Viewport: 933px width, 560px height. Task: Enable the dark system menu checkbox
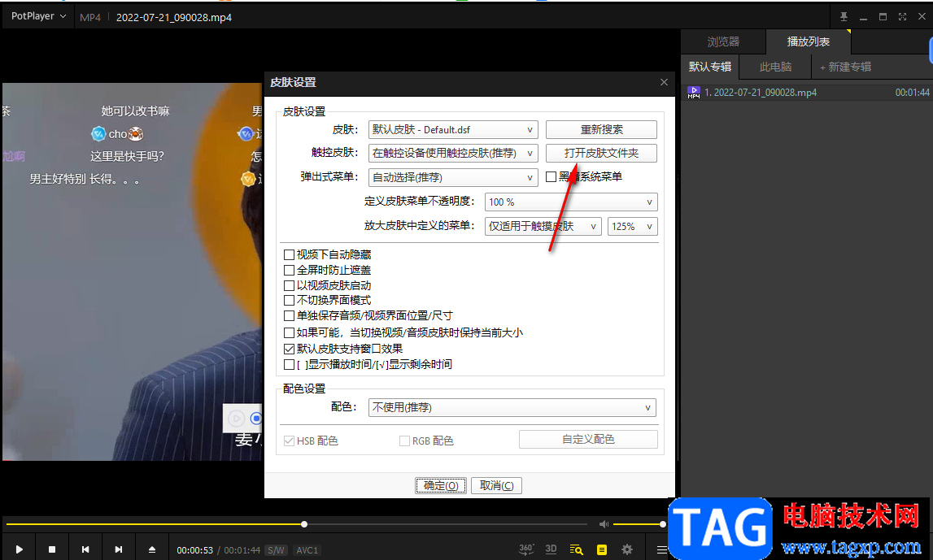coord(551,176)
